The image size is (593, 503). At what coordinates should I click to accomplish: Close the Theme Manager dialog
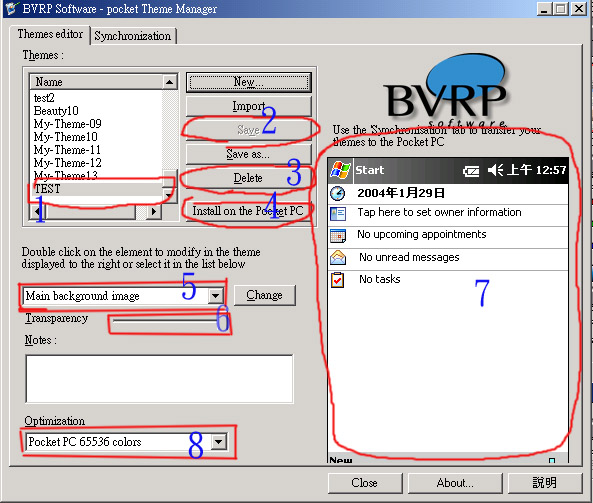point(365,483)
